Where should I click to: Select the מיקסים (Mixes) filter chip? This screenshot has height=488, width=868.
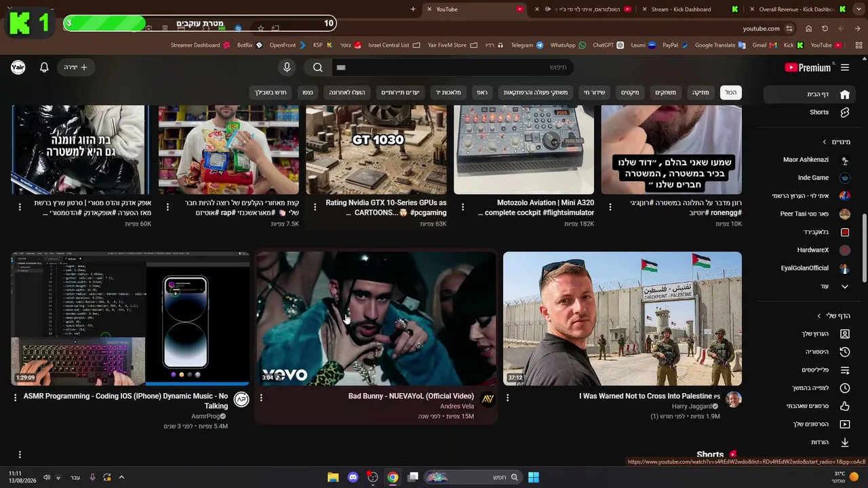click(x=630, y=92)
